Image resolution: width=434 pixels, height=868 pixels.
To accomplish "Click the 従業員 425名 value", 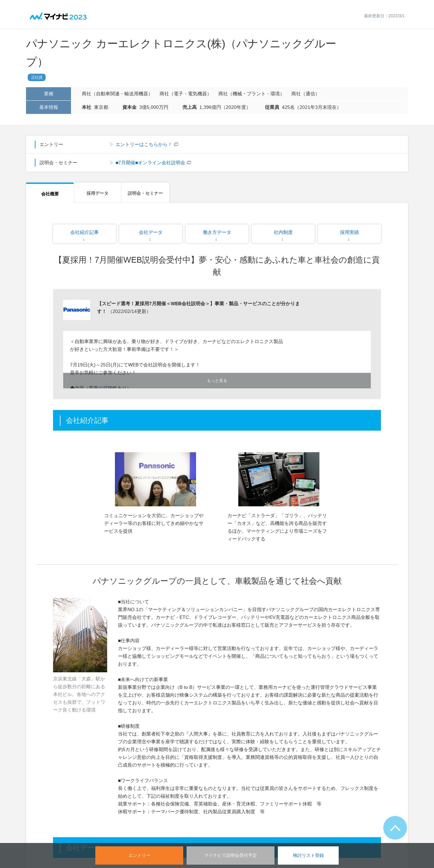I will (303, 107).
